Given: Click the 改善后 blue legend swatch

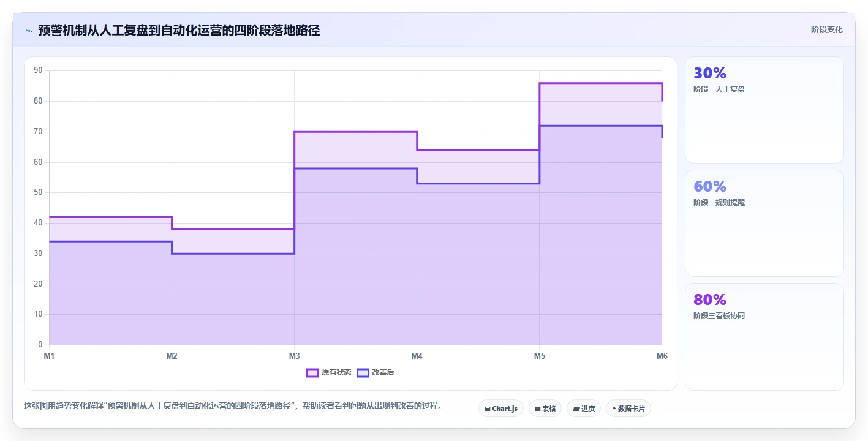Looking at the screenshot, I should point(363,372).
